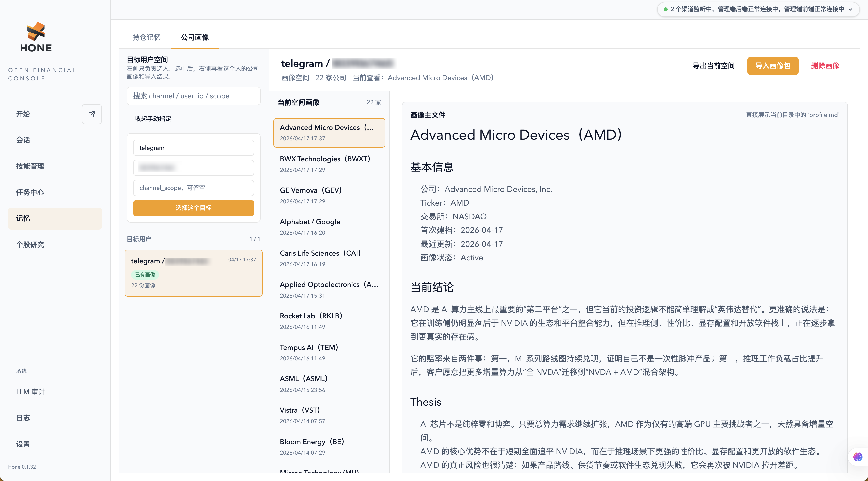
Task: Click the Ticker: AMD line
Action: pyautogui.click(x=445, y=203)
